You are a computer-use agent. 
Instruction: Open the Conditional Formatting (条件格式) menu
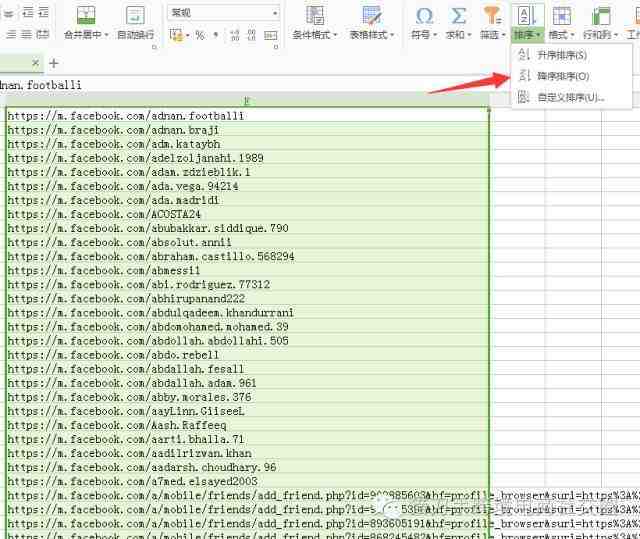[315, 22]
